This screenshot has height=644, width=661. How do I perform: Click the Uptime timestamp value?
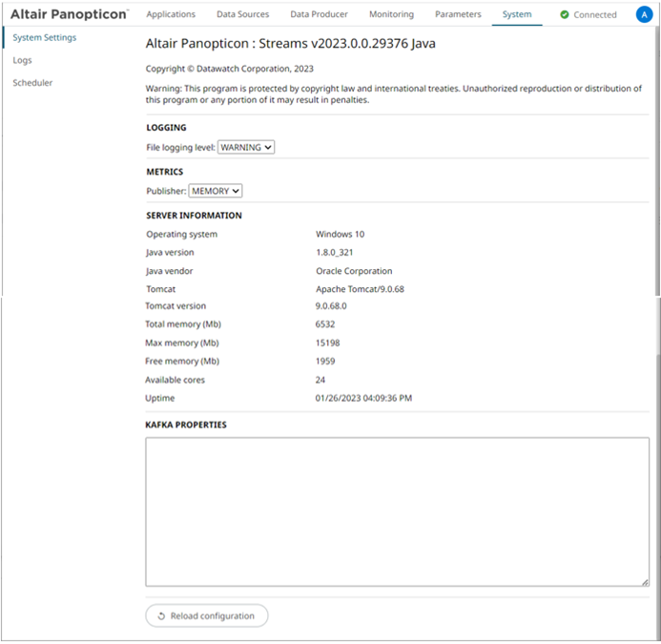point(363,398)
